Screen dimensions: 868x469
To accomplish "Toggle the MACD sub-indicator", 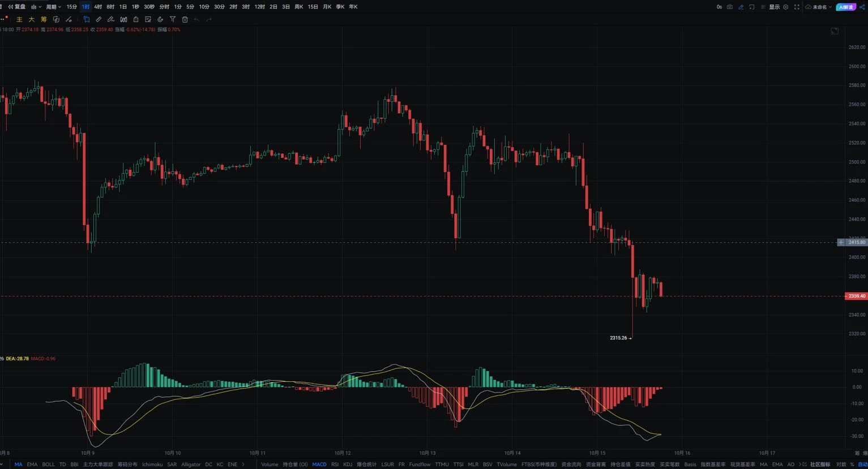I will pos(319,464).
